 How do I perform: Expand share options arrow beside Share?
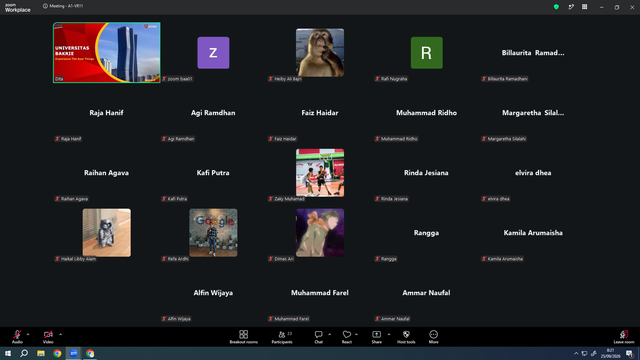pyautogui.click(x=389, y=334)
